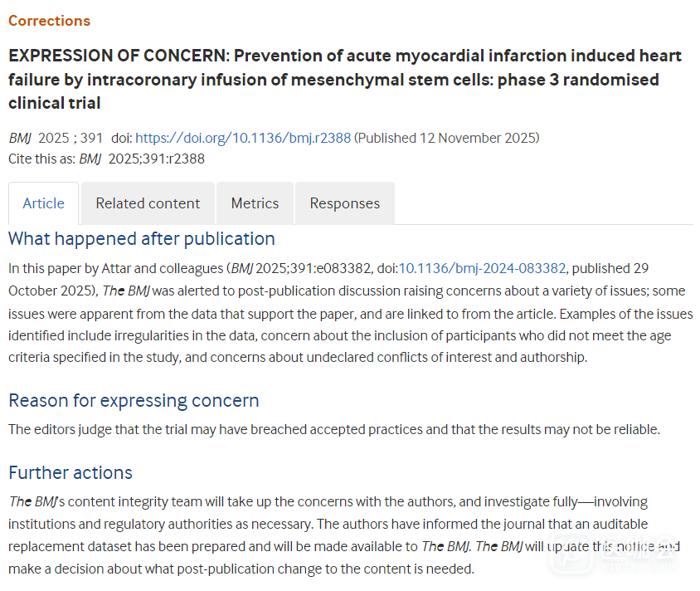Screen dimensions: 700x591
Task: Click the "Further actions" heading
Action: (x=70, y=473)
